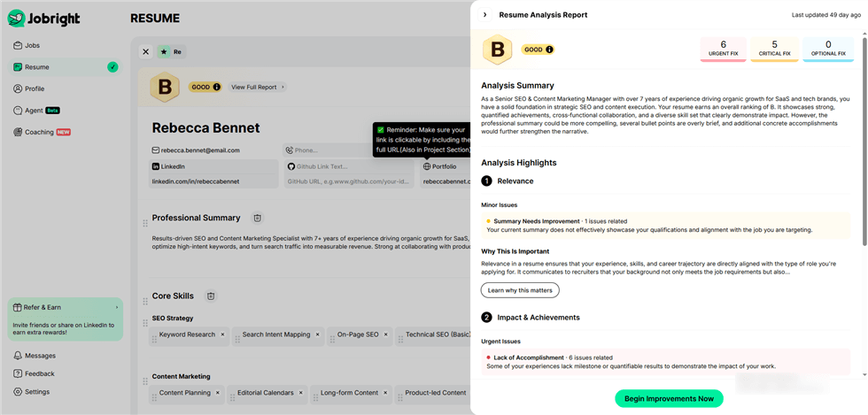Click the 0 Optional Fix counter
868x415 pixels.
(x=828, y=49)
